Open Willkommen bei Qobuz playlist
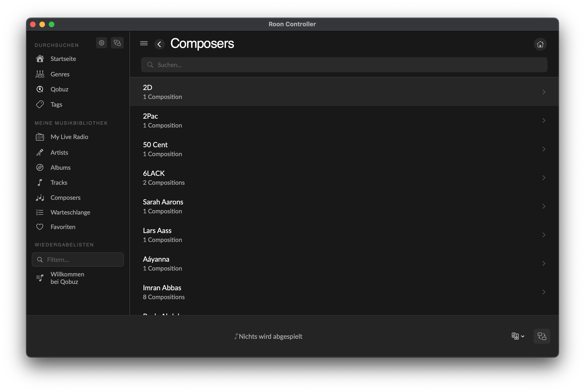The width and height of the screenshot is (585, 392). (67, 278)
